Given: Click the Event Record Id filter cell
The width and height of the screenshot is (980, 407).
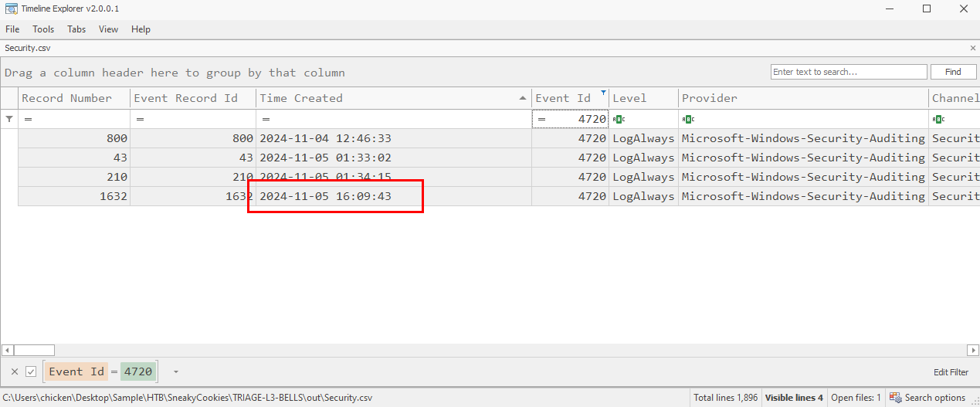Looking at the screenshot, I should tap(193, 119).
